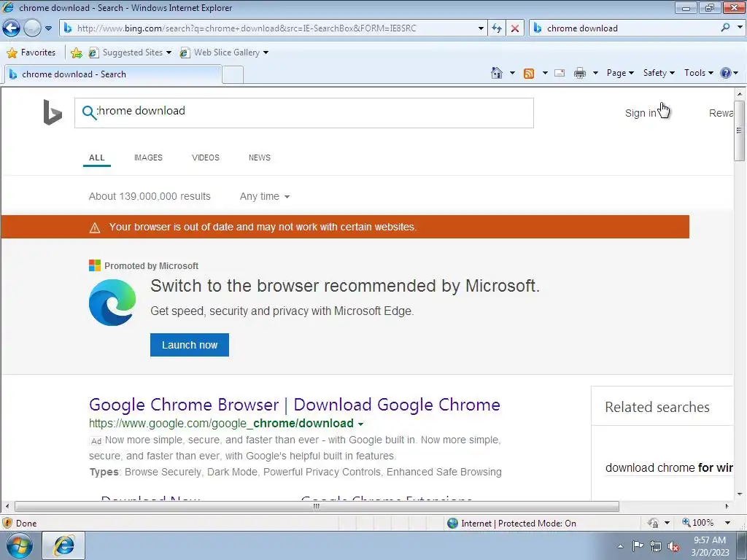Switch to VIDEOS results tab
747x560 pixels.
click(x=205, y=157)
